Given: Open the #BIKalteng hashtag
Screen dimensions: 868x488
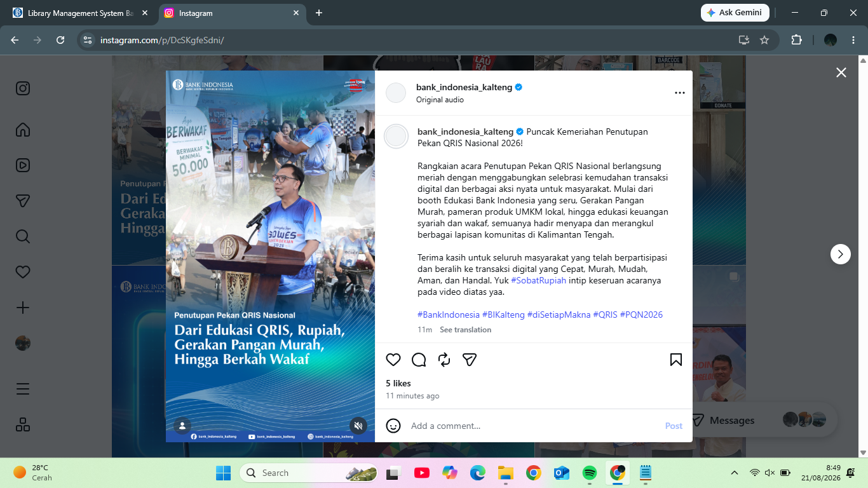Looking at the screenshot, I should (503, 315).
